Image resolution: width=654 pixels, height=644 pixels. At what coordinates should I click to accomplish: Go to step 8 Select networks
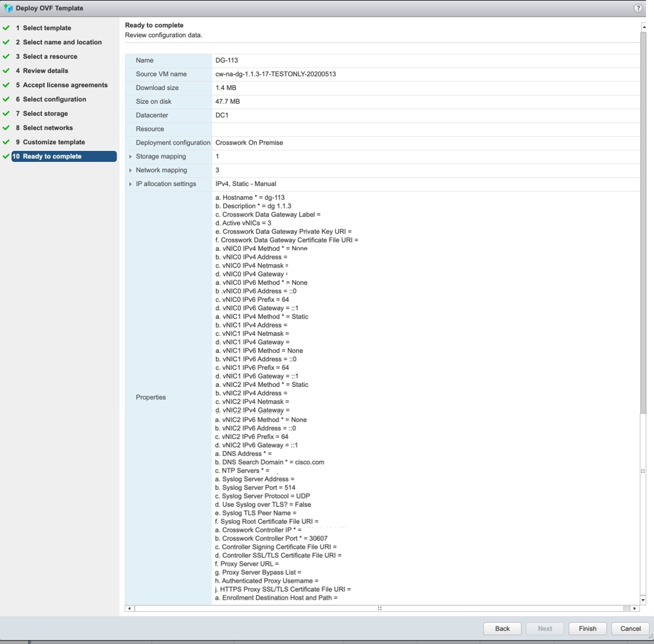point(44,128)
